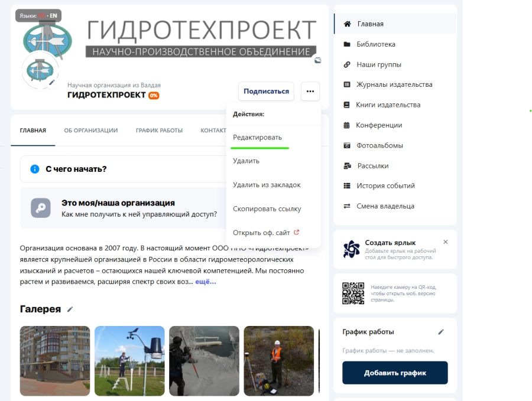
Task: Click the Добавить график button
Action: coord(395,373)
